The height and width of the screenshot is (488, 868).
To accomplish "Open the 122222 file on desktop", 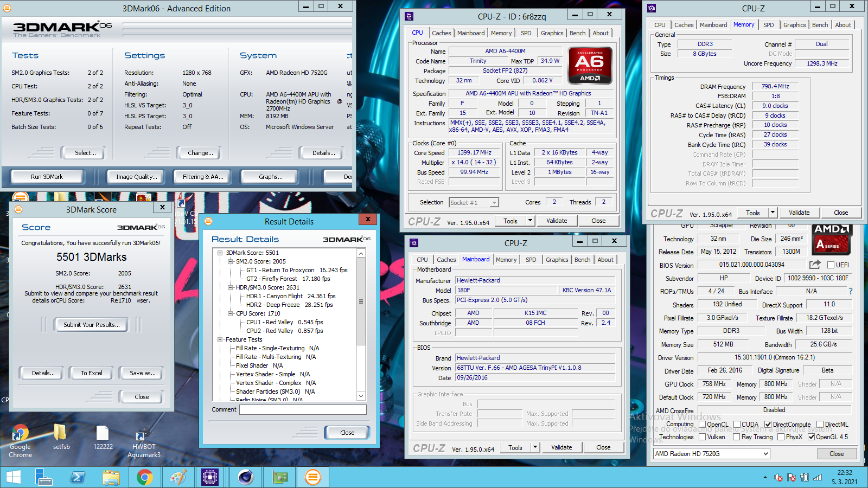I will coord(103,437).
